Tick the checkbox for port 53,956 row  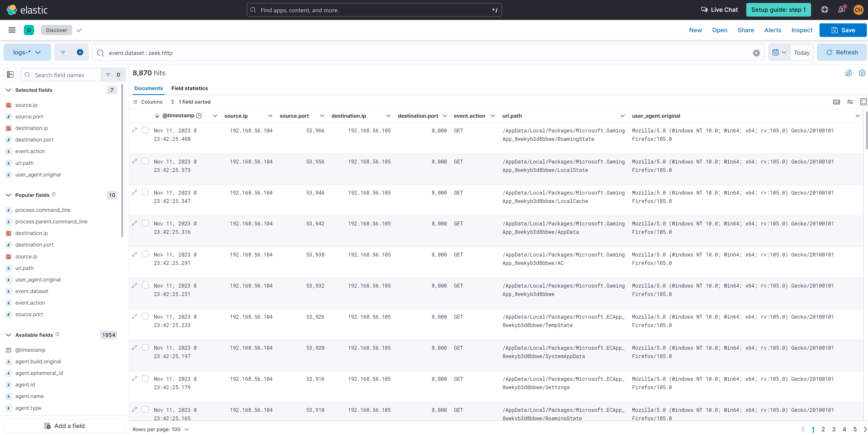tap(145, 161)
